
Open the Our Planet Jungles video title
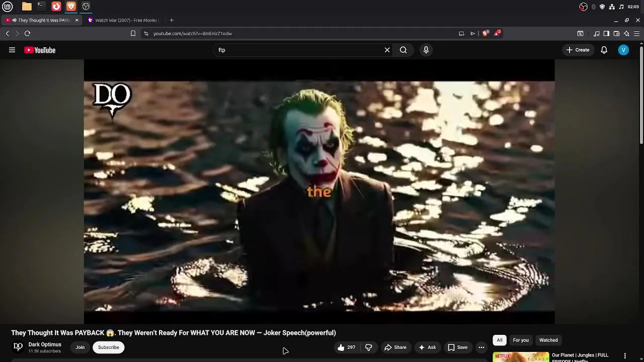[580, 357]
